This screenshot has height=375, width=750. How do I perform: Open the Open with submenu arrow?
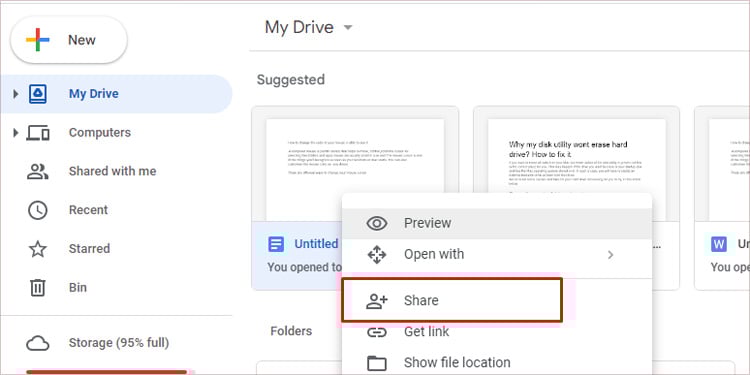(x=610, y=254)
